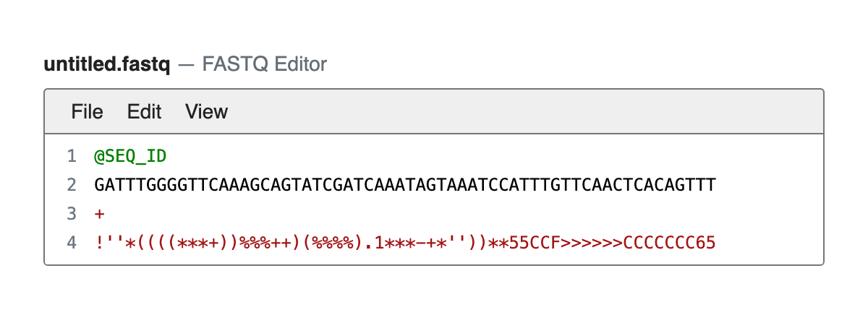Click the @SEQ_ID header line
The width and height of the screenshot is (868, 315).
click(x=131, y=156)
